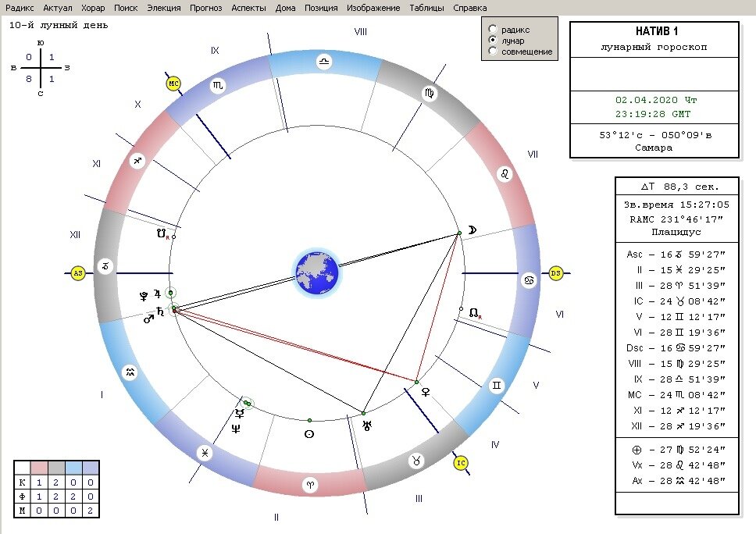This screenshot has width=756, height=534.
Task: Click the Taurus sign on zodiac ring
Action: (416, 461)
